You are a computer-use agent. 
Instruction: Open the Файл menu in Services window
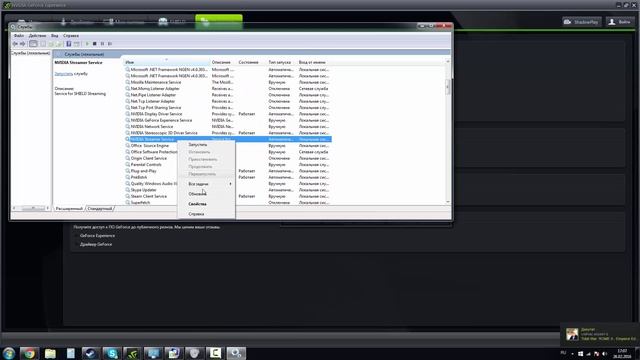click(19, 36)
